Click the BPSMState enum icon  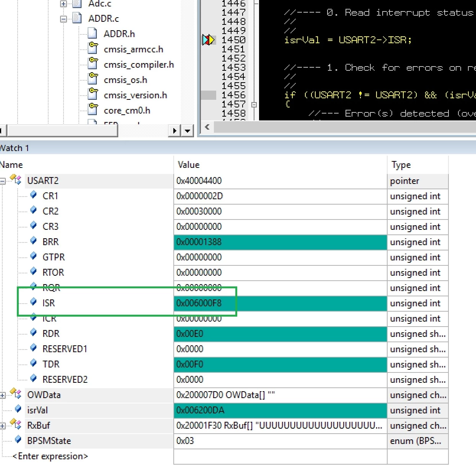click(18, 440)
